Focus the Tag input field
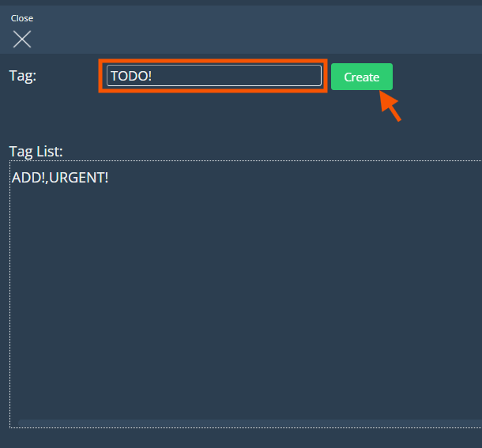 213,76
